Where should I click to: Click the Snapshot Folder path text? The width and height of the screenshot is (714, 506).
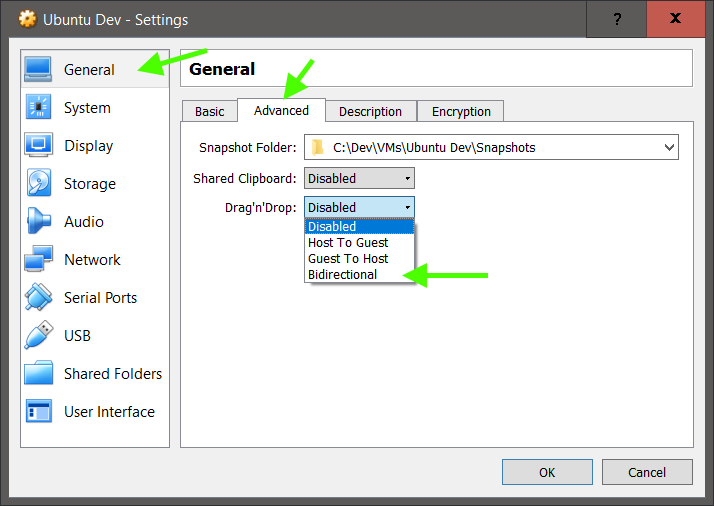pos(434,148)
